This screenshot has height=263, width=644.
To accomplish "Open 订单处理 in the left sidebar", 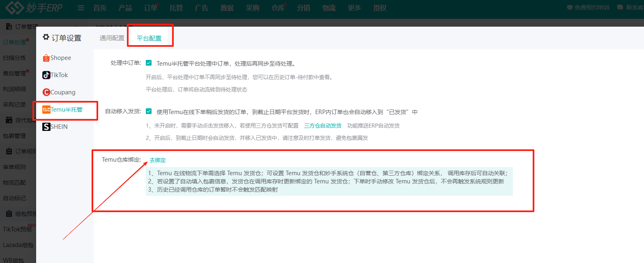I will click(x=14, y=42).
